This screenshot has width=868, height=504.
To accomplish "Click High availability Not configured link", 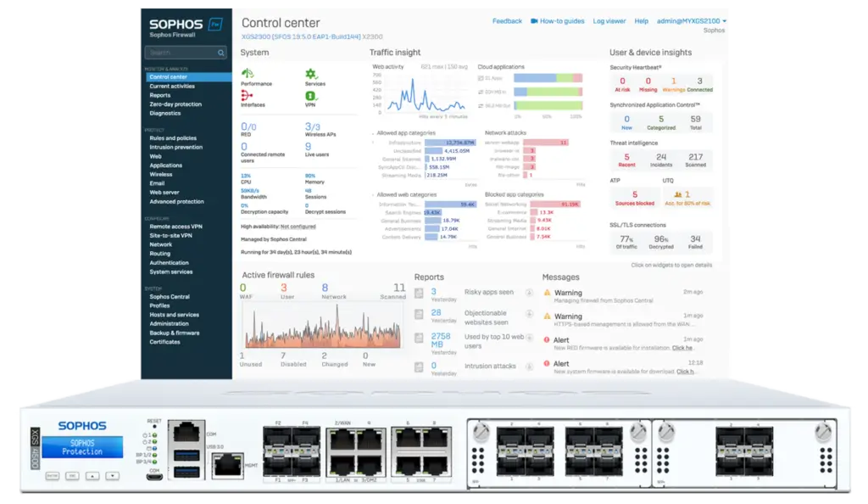I will pyautogui.click(x=298, y=227).
